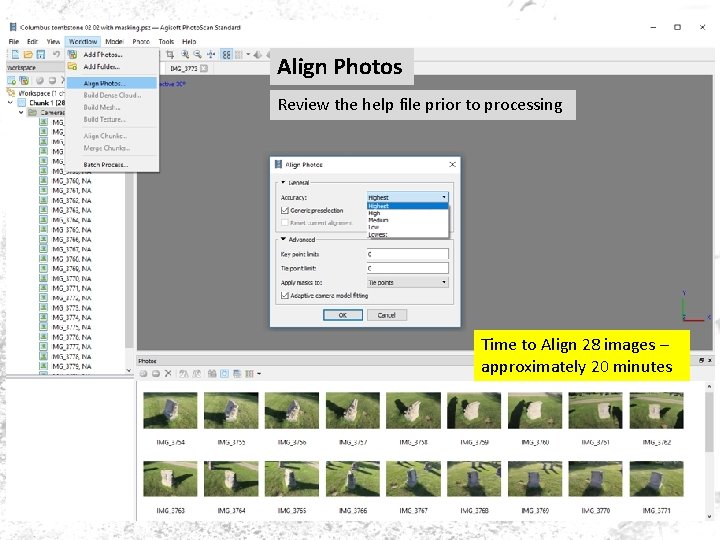Screen dimensions: 720x540
Task: Close the IMG_3773 tab
Action: [203, 68]
